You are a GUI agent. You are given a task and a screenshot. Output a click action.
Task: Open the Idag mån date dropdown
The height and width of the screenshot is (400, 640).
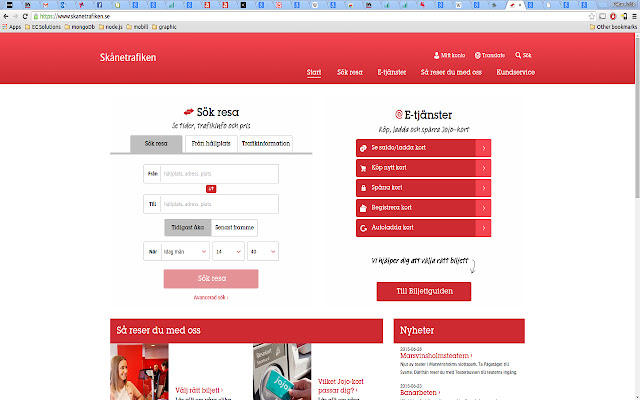point(185,251)
